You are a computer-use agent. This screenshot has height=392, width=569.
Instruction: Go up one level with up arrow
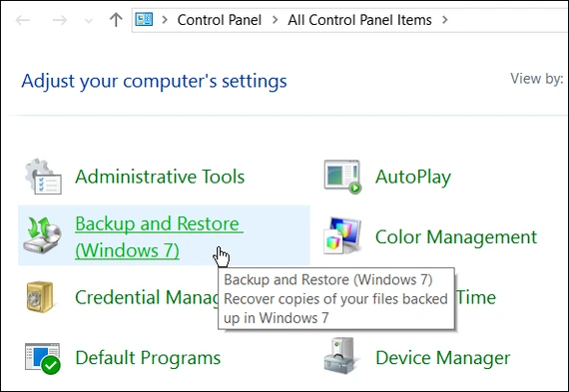point(116,20)
